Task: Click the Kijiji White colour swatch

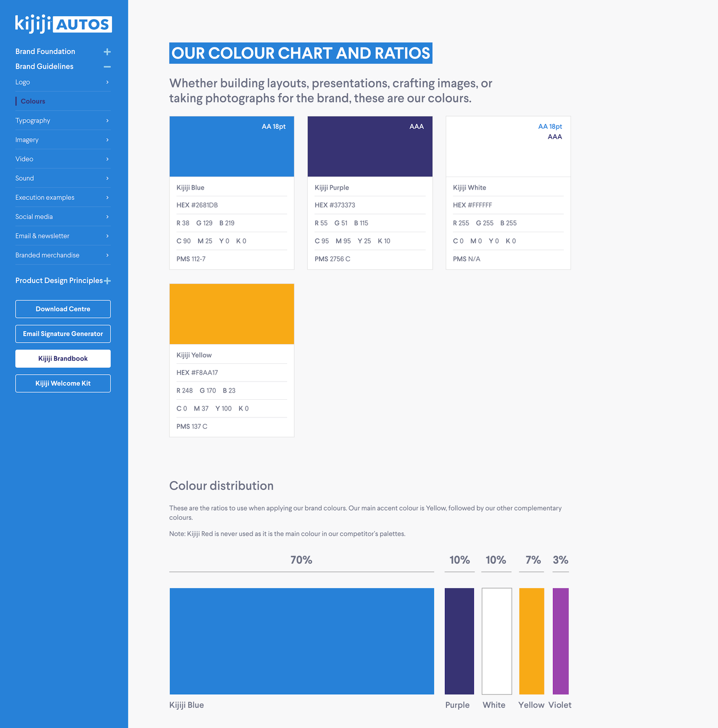Action: coord(508,146)
